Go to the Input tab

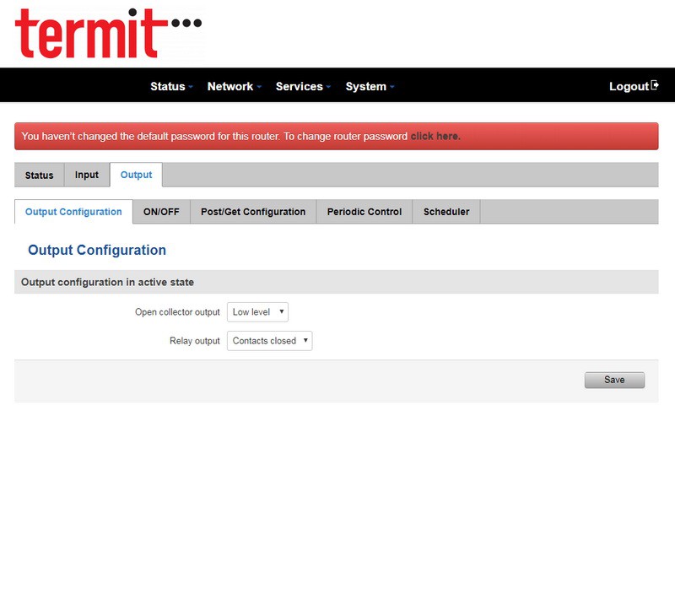(x=87, y=175)
